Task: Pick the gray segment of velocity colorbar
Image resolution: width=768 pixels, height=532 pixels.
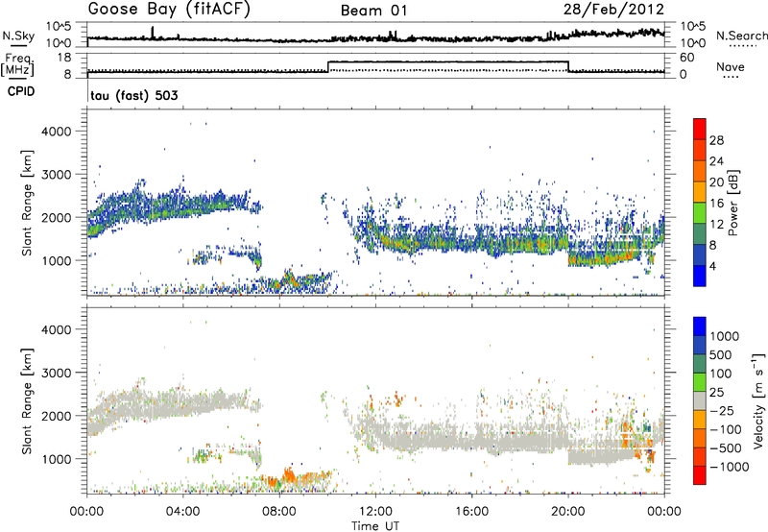Action: (x=700, y=401)
